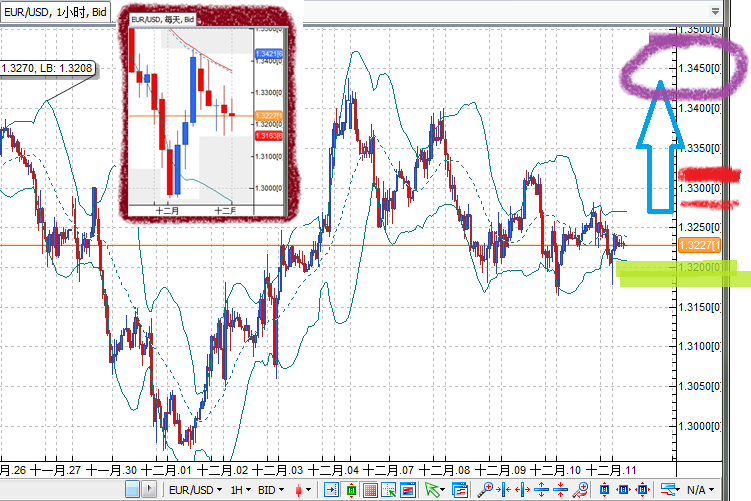Click the 十二月.04 date axis label
This screenshot has width=751, height=501.
(333, 470)
